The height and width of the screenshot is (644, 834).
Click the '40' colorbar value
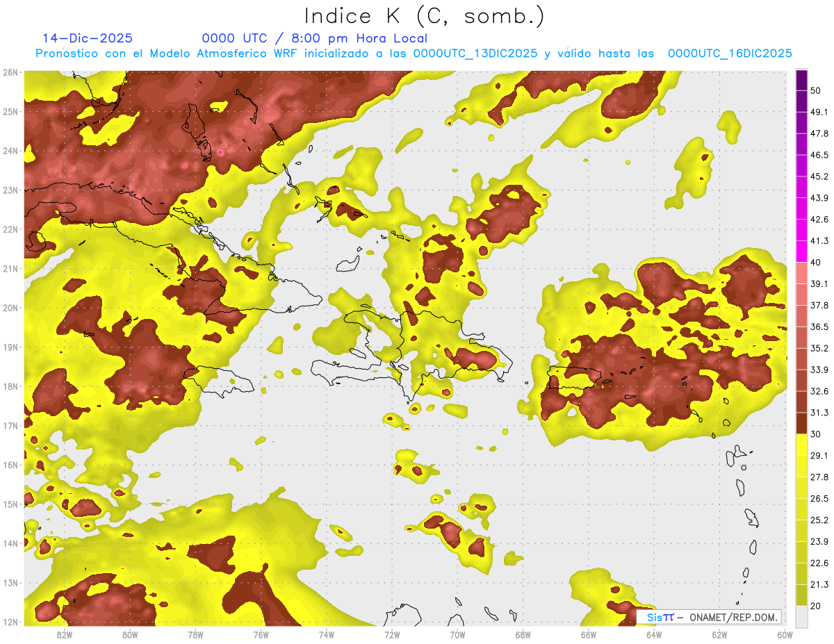817,263
